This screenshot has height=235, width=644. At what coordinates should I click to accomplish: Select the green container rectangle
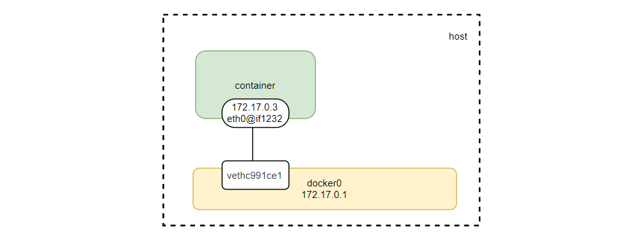coord(255,84)
